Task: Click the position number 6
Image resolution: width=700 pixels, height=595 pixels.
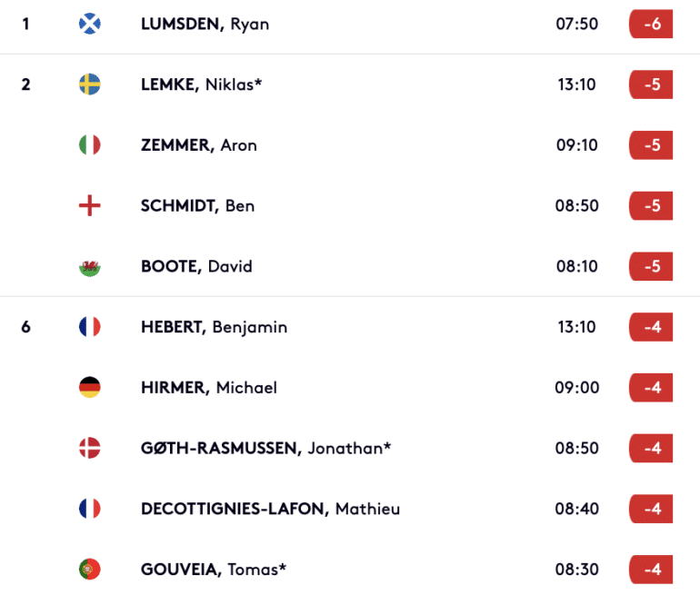Action: (25, 327)
